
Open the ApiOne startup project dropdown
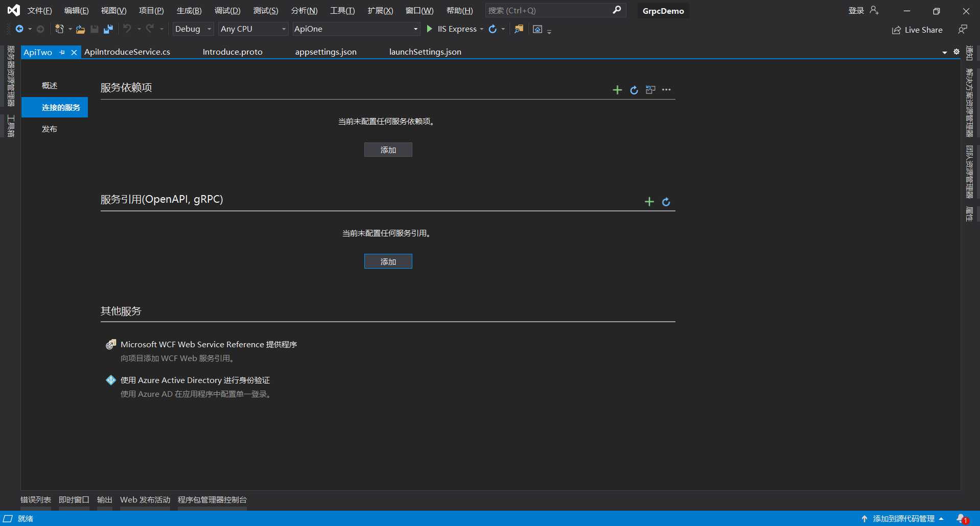pyautogui.click(x=356, y=29)
